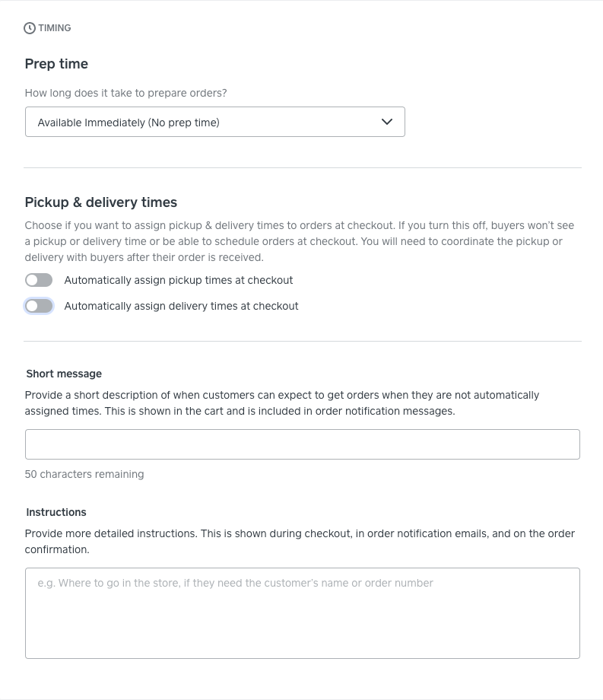This screenshot has height=700, width=603.
Task: Click the Instructions field label
Action: click(56, 512)
